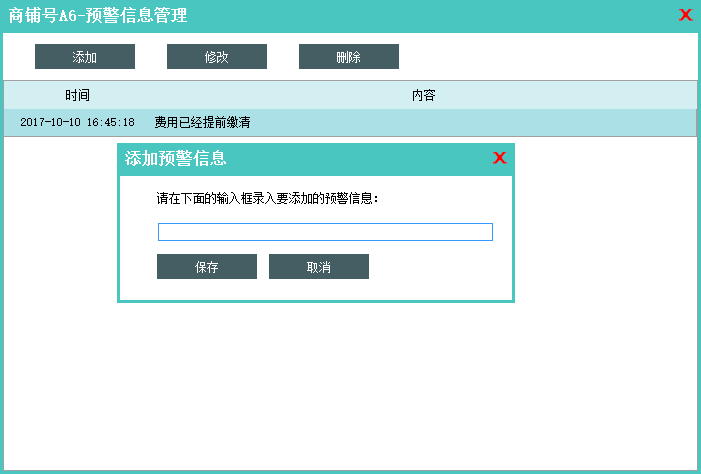This screenshot has height=474, width=701.
Task: Cancel the dialog using 取消
Action: click(319, 267)
